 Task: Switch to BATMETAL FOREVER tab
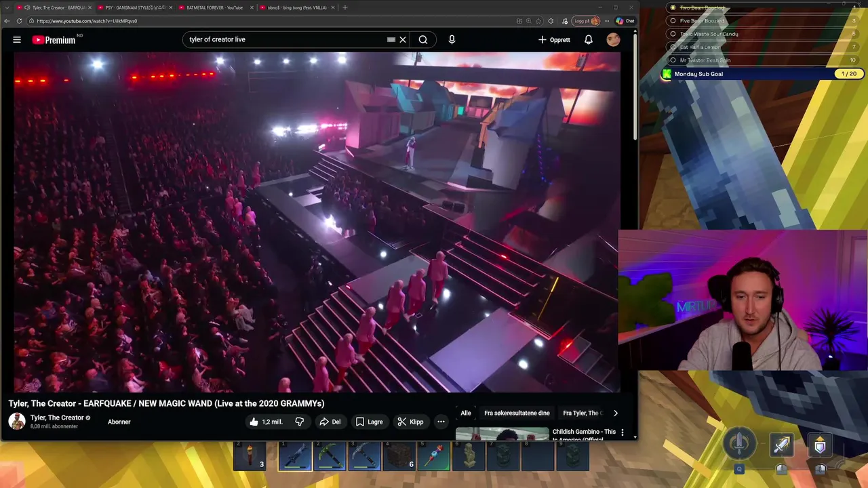pyautogui.click(x=216, y=7)
